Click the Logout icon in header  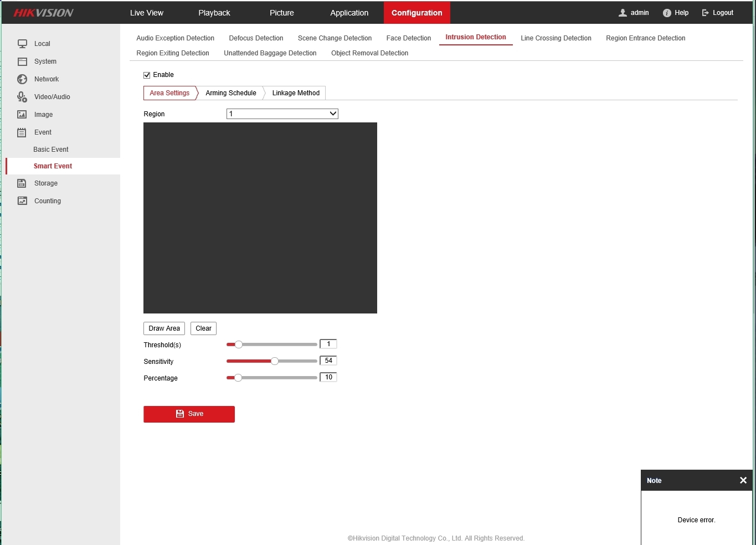click(706, 13)
